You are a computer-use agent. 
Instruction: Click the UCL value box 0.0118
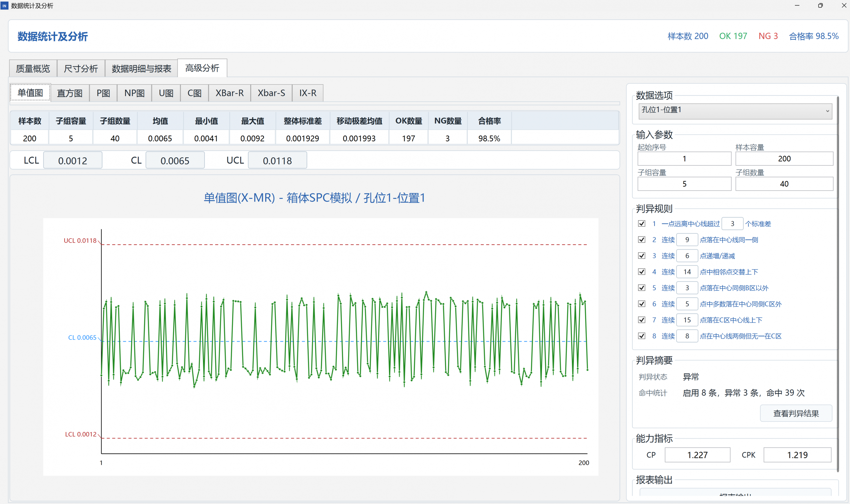(277, 160)
